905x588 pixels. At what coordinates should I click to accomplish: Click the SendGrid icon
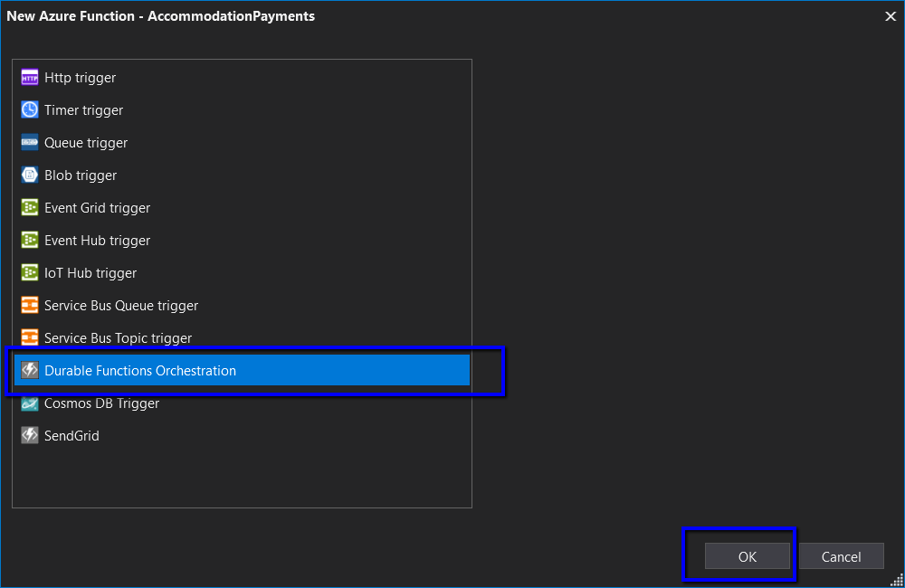[30, 436]
